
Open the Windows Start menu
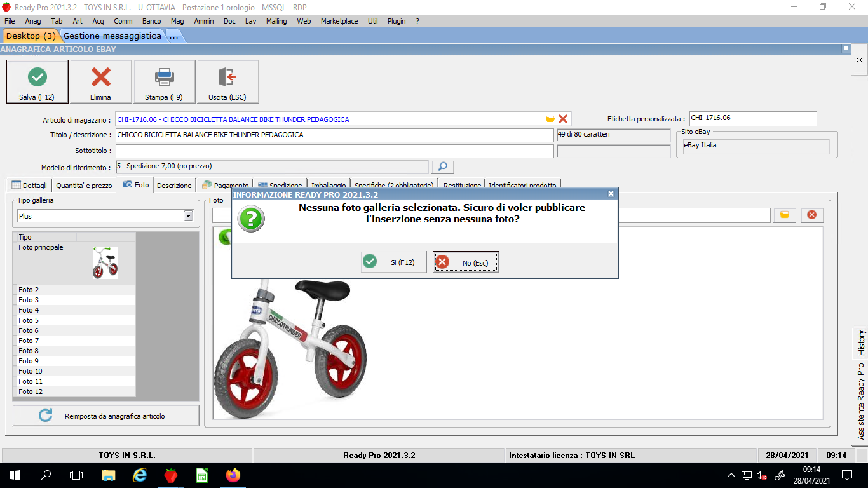pyautogui.click(x=15, y=475)
